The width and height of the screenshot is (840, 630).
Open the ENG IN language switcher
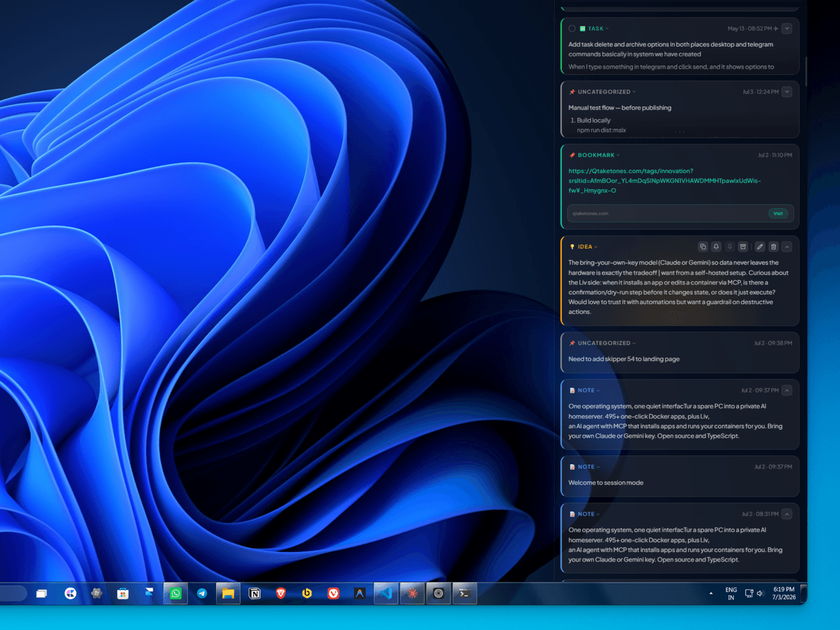pyautogui.click(x=731, y=594)
